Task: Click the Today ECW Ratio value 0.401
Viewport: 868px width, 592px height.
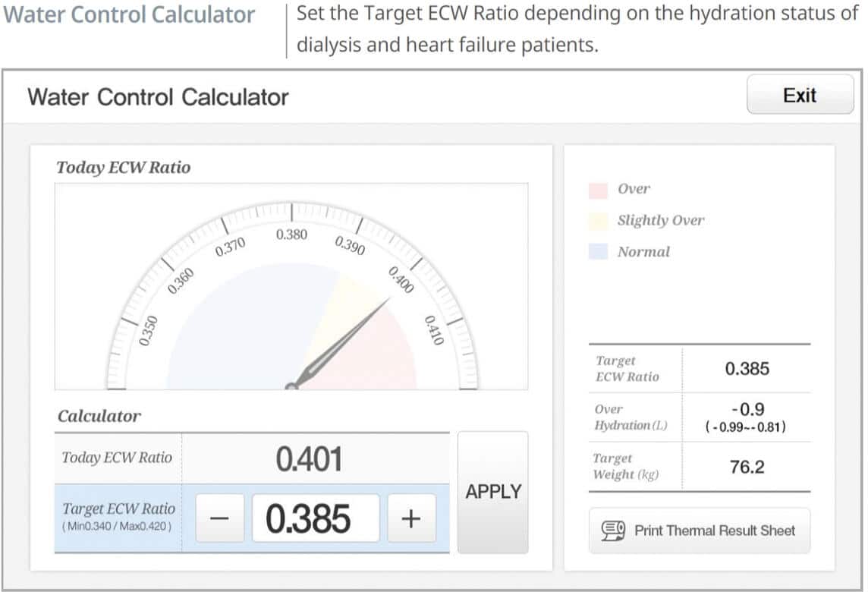Action: click(x=309, y=458)
